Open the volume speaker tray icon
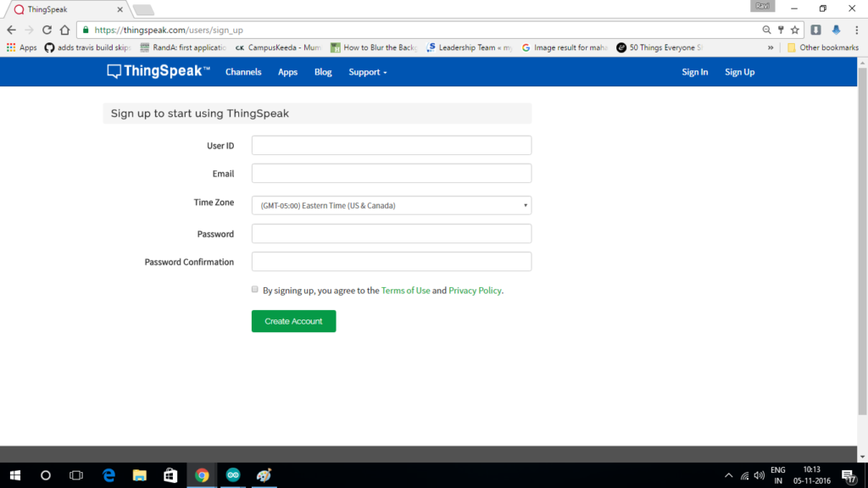The image size is (868, 488). pos(759,476)
